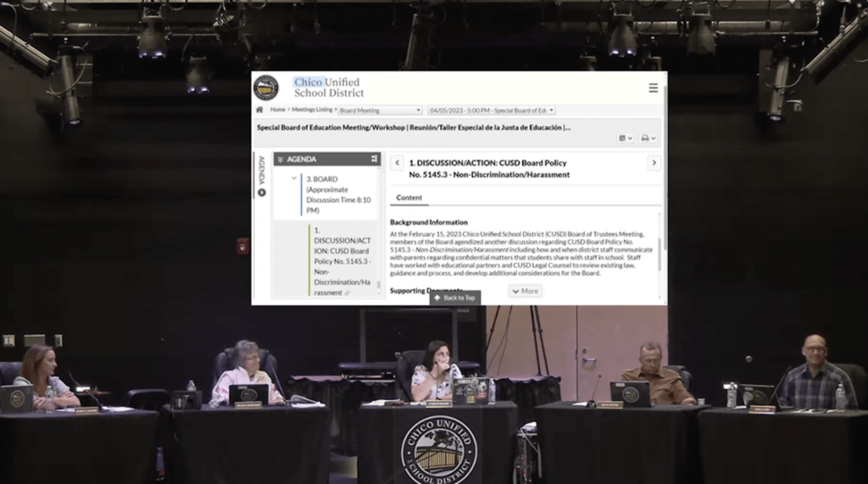This screenshot has width=868, height=484.
Task: Click the play icon under vertical AGENDA label
Action: (x=262, y=192)
